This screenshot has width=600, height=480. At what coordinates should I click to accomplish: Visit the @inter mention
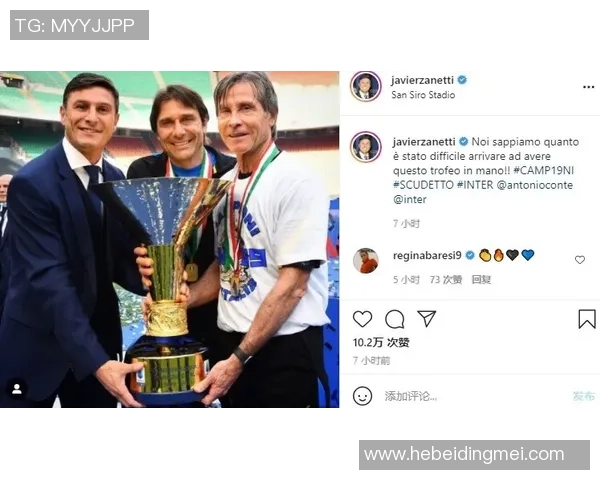409,199
